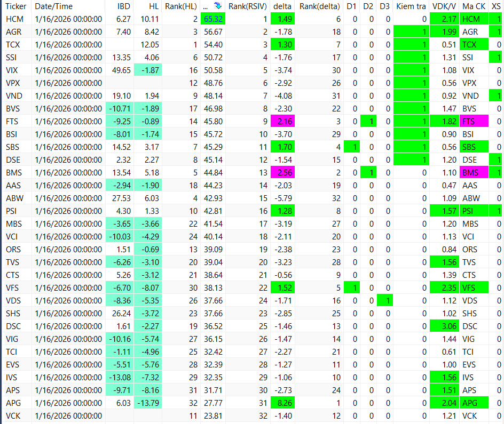The width and height of the screenshot is (504, 424).
Task: Click the HL value -13.79
Action: point(148,403)
